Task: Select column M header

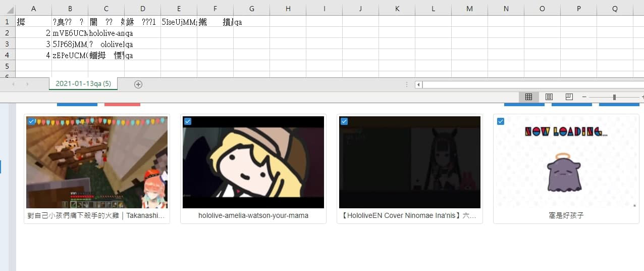Action: [469, 9]
